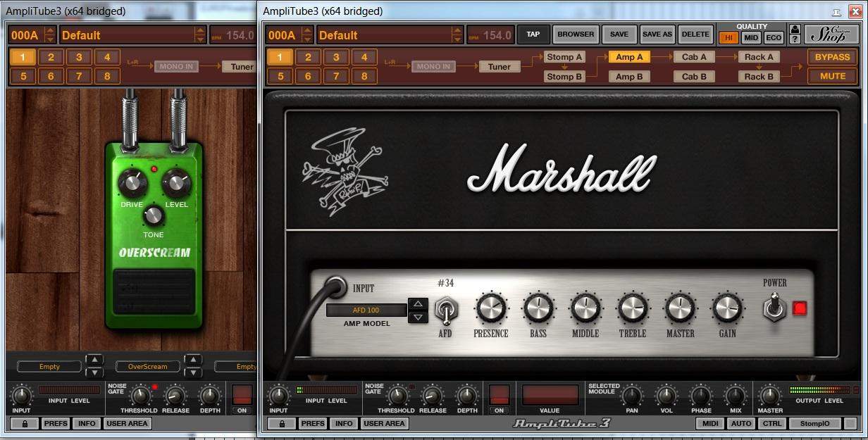868x440 pixels.
Task: Click the amp model down arrow
Action: (x=418, y=317)
